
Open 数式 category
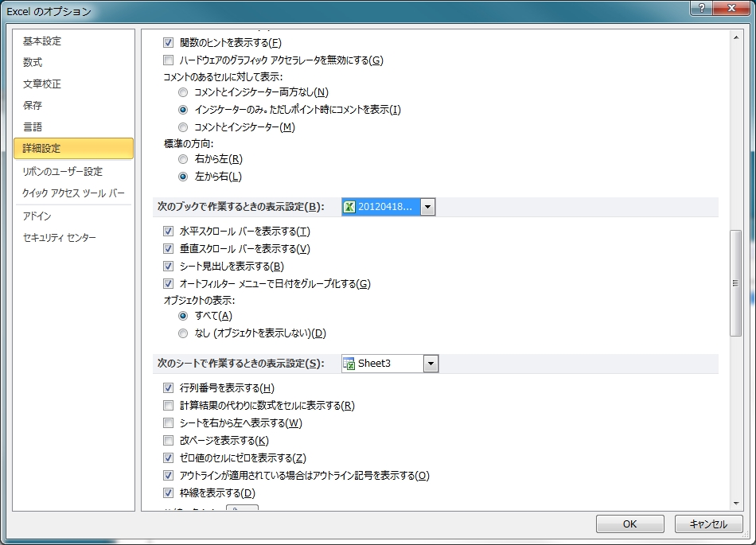pos(74,63)
